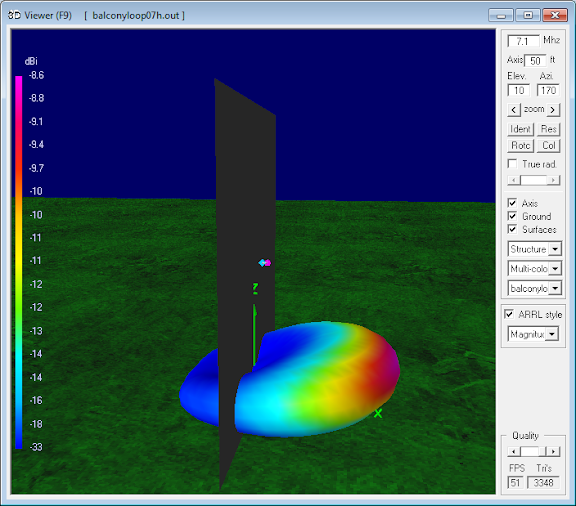The height and width of the screenshot is (506, 576).
Task: Click the green X axis marker
Action: (378, 413)
